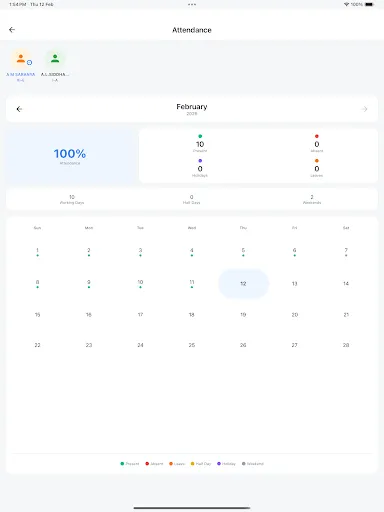
Task: Tap the 100% attendance card
Action: (70, 156)
